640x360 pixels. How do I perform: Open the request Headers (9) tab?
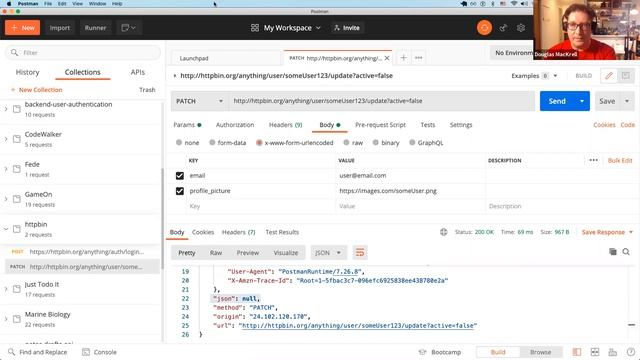285,124
